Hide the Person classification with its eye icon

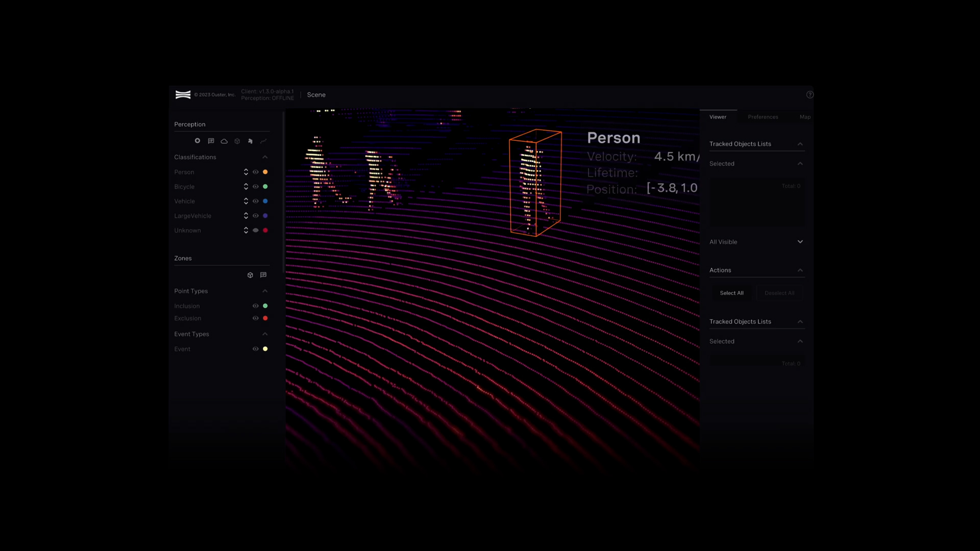click(x=256, y=172)
